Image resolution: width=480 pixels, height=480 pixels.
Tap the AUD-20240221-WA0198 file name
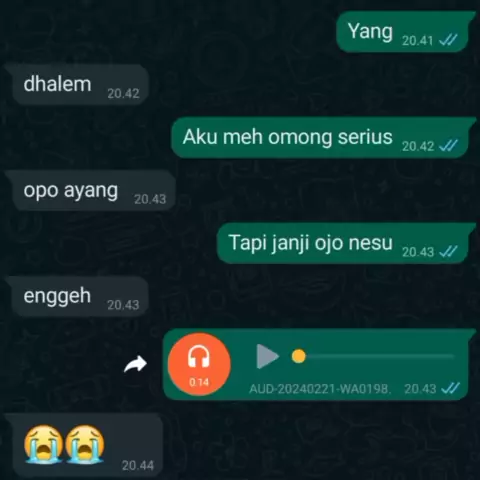point(320,389)
